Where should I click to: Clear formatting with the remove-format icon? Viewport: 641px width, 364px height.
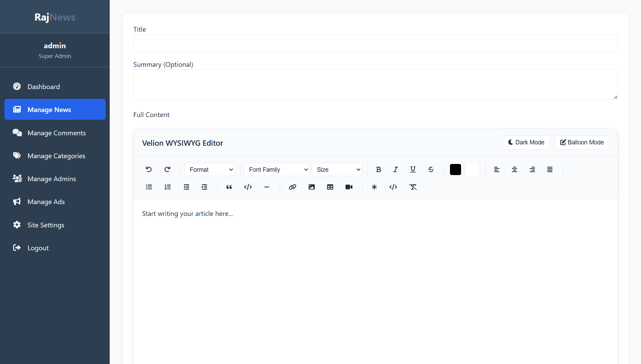click(413, 187)
